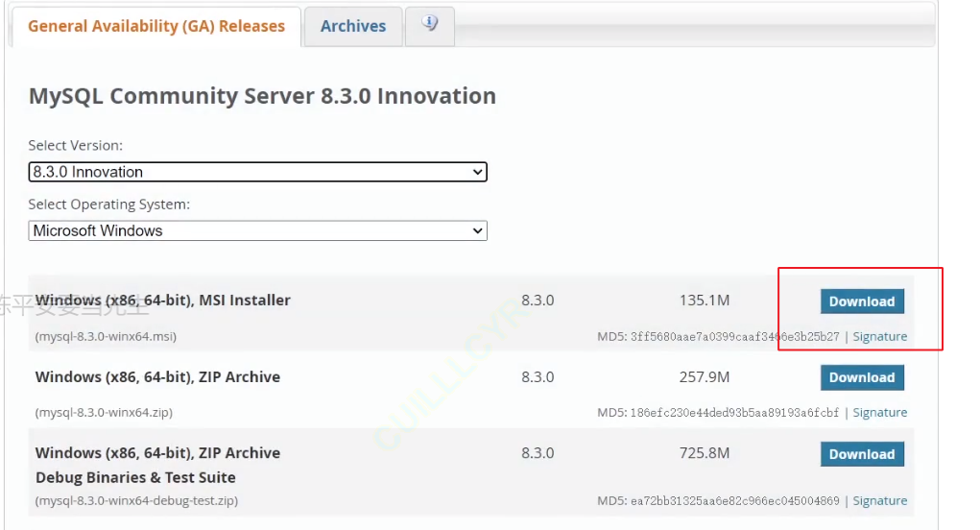Open the Select Version dropdown

coord(257,172)
